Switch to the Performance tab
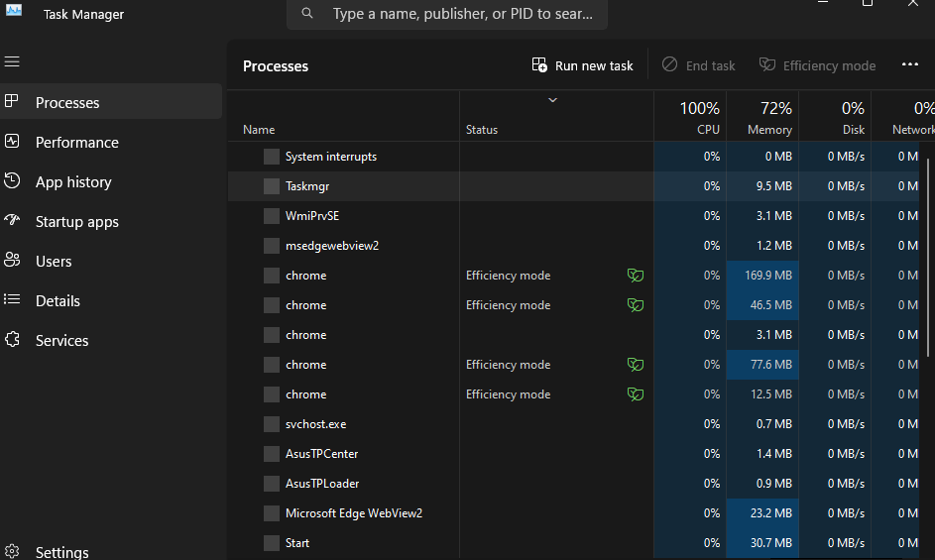The height and width of the screenshot is (560, 935). [x=77, y=143]
